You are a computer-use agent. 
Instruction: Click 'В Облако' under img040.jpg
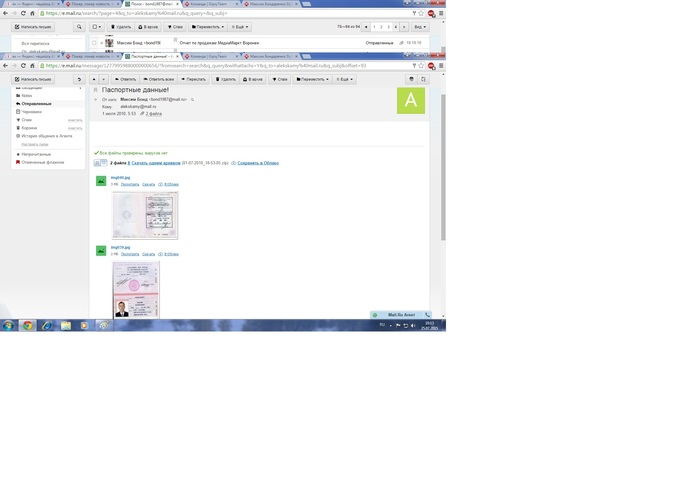tap(171, 184)
